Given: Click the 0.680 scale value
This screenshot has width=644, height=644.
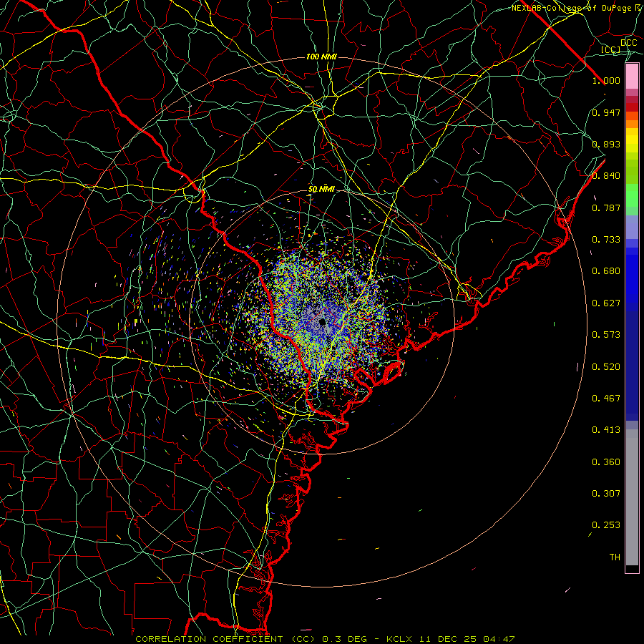Looking at the screenshot, I should [606, 271].
